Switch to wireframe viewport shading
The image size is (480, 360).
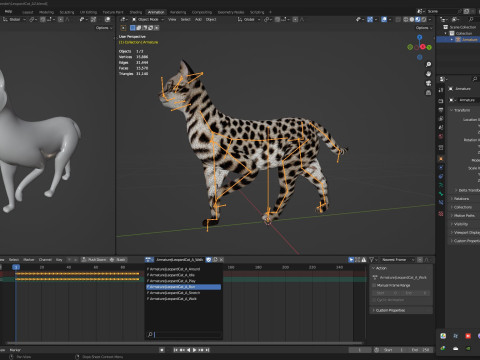pos(406,20)
